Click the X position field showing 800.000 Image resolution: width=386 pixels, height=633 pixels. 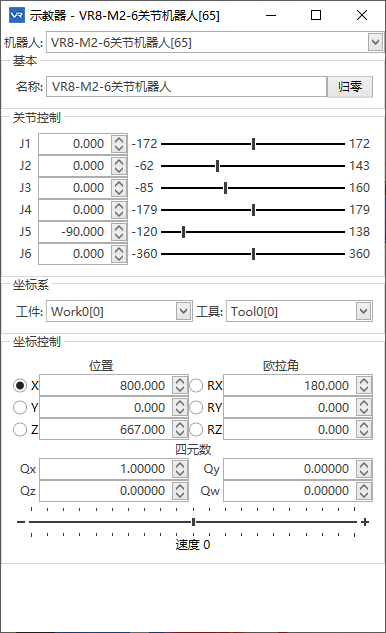106,386
